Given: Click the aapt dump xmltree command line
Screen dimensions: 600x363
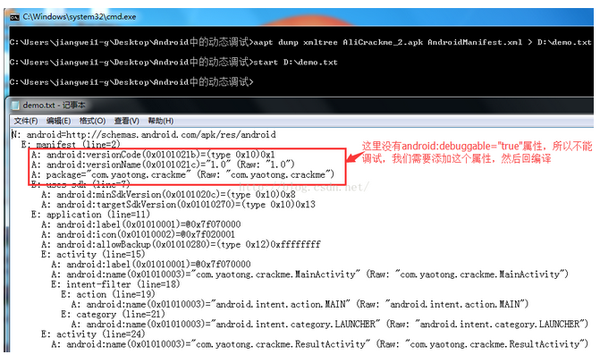Looking at the screenshot, I should pos(300,42).
